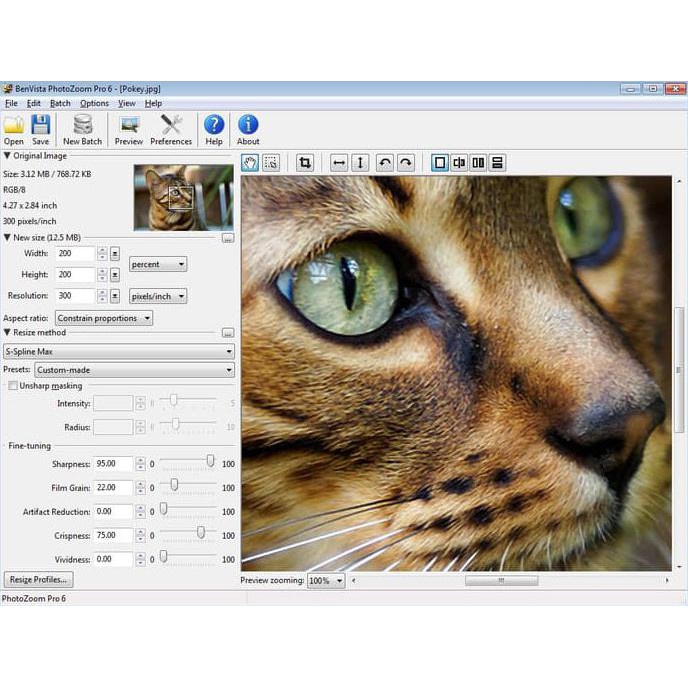Click the blue Help question mark icon
The image size is (688, 688).
pos(214,130)
